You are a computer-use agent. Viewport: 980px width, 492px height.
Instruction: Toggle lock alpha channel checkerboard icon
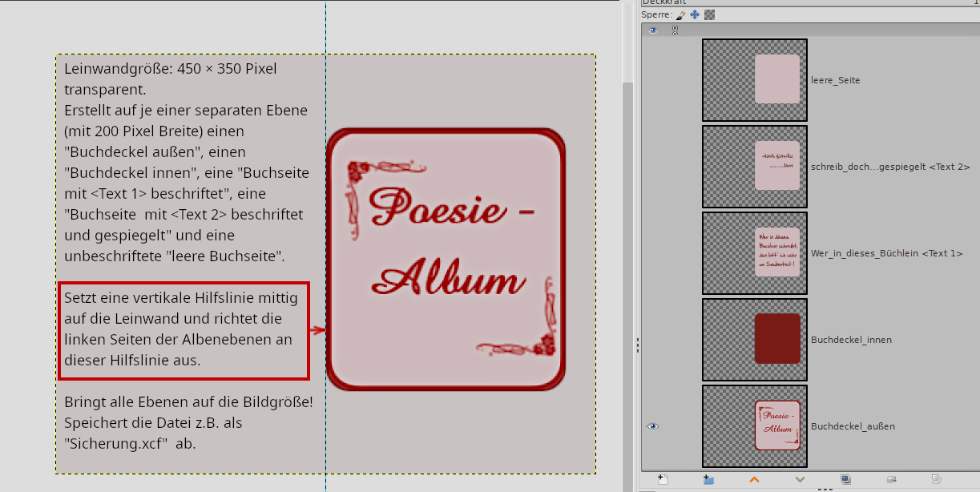[709, 14]
